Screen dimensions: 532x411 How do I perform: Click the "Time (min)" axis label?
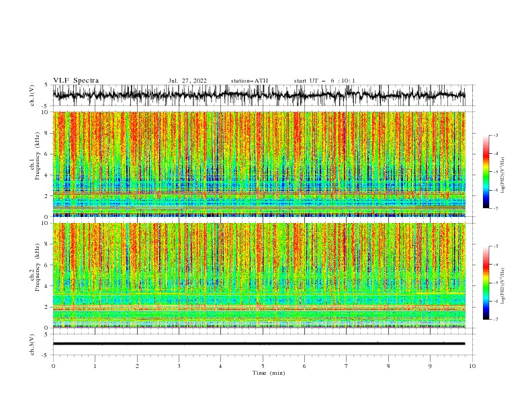tap(269, 373)
